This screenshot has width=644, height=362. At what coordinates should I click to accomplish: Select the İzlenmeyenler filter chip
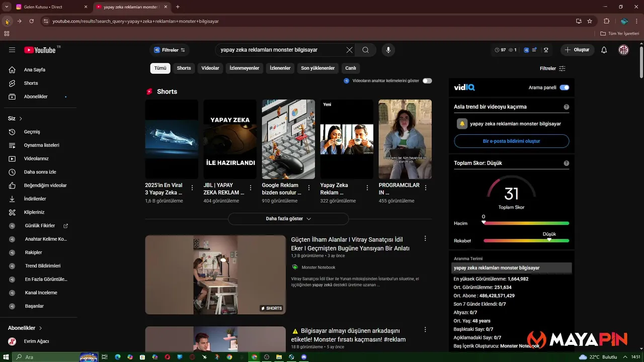click(x=245, y=68)
